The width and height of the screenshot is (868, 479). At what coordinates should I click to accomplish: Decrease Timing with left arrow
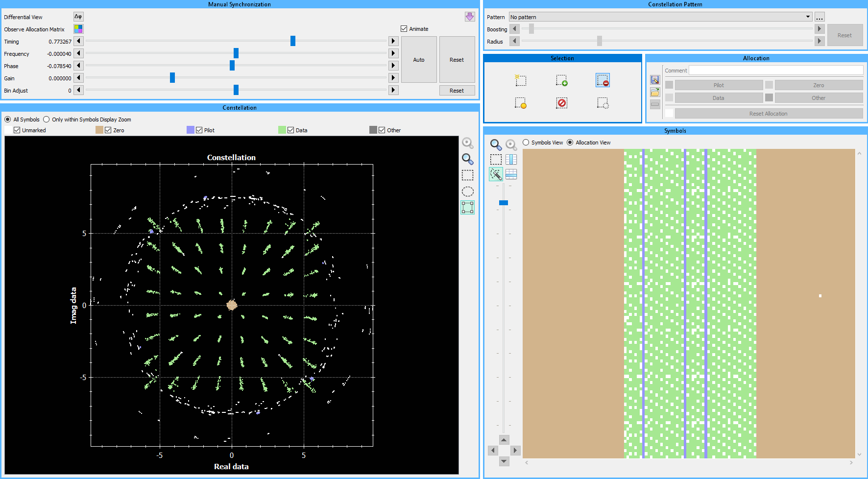[x=78, y=41]
